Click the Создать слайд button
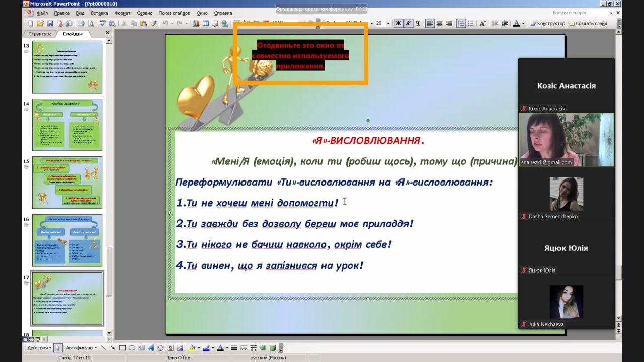The height and width of the screenshot is (362, 644). click(588, 23)
